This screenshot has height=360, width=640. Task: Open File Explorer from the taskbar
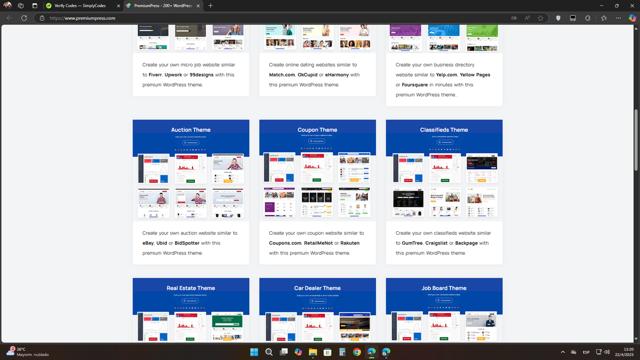pyautogui.click(x=313, y=352)
